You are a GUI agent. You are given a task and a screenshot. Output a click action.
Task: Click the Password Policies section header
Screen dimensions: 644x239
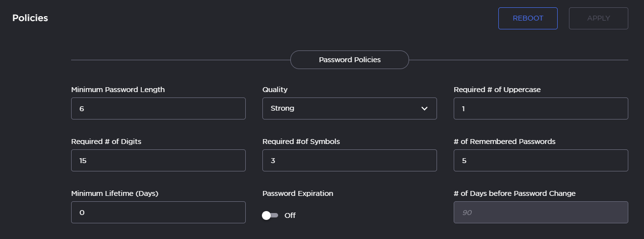click(x=350, y=60)
